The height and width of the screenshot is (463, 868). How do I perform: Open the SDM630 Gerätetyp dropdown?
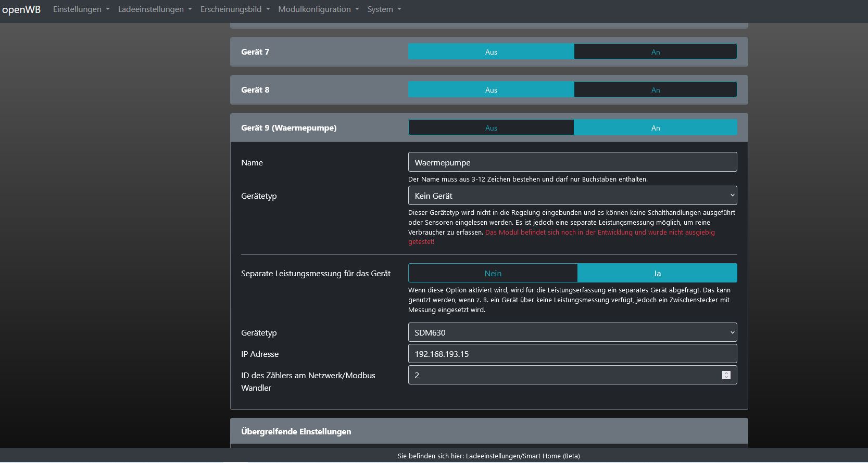(572, 332)
